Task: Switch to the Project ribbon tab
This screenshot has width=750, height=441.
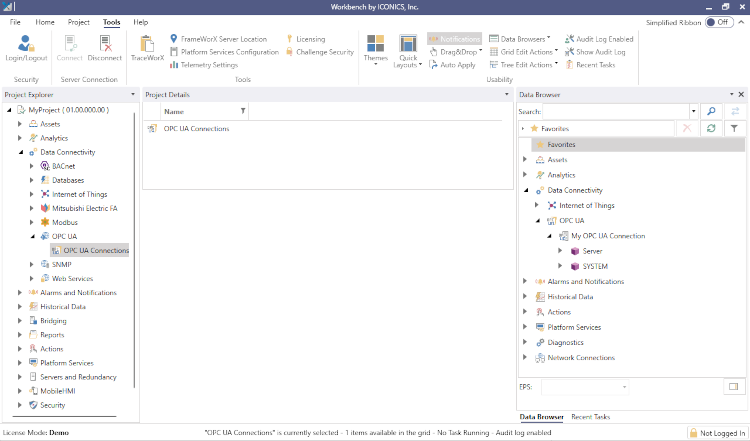Action: (78, 22)
